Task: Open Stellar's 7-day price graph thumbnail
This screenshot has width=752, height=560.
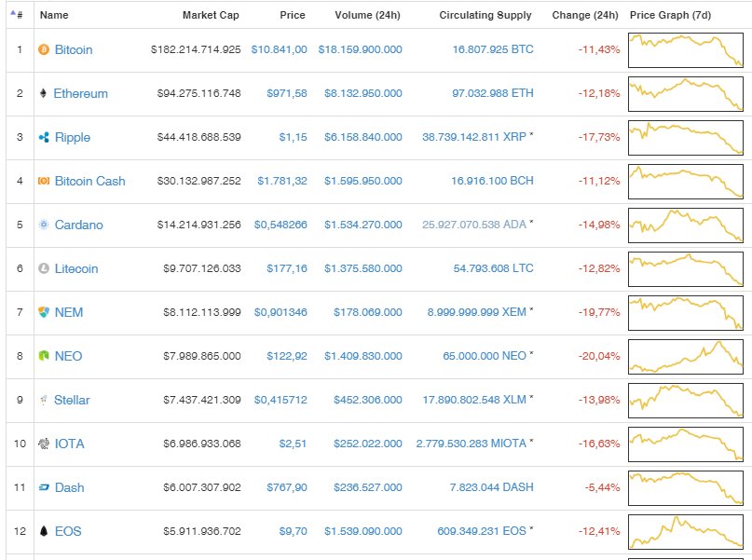Action: pos(686,401)
